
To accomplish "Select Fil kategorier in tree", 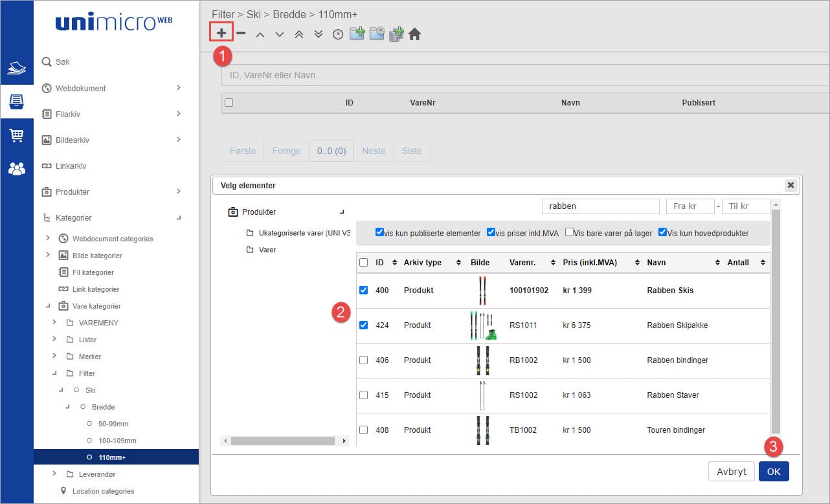I will (x=93, y=272).
